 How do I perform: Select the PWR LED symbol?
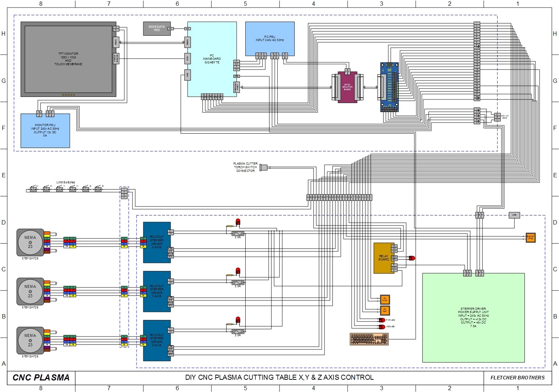382,320
